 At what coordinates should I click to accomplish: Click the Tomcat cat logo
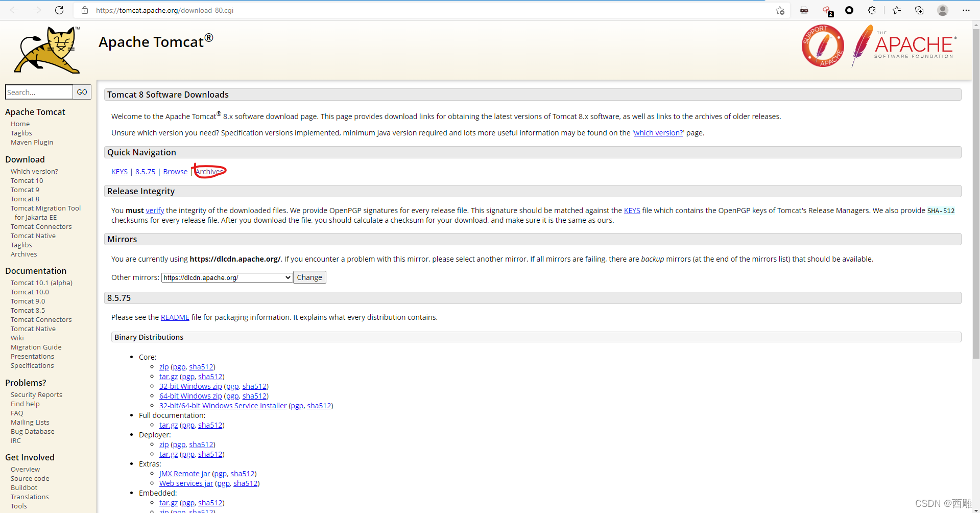(47, 50)
